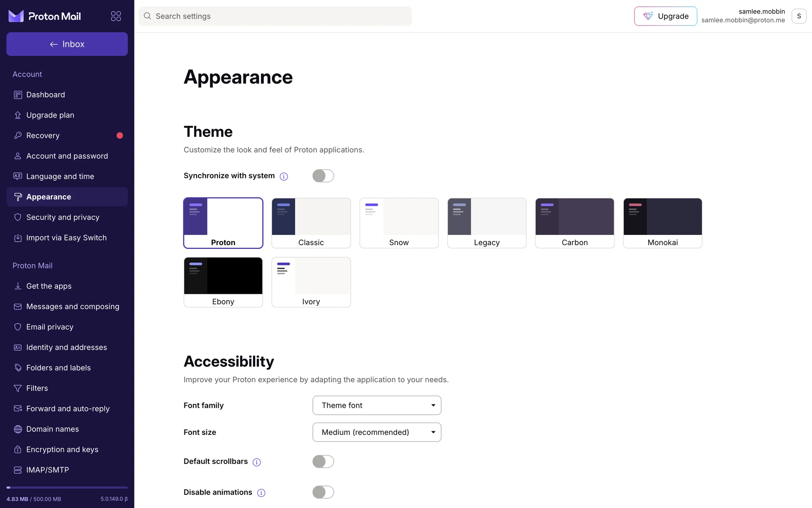This screenshot has height=508, width=812.
Task: Click the Filters funnel icon in sidebar
Action: click(18, 388)
